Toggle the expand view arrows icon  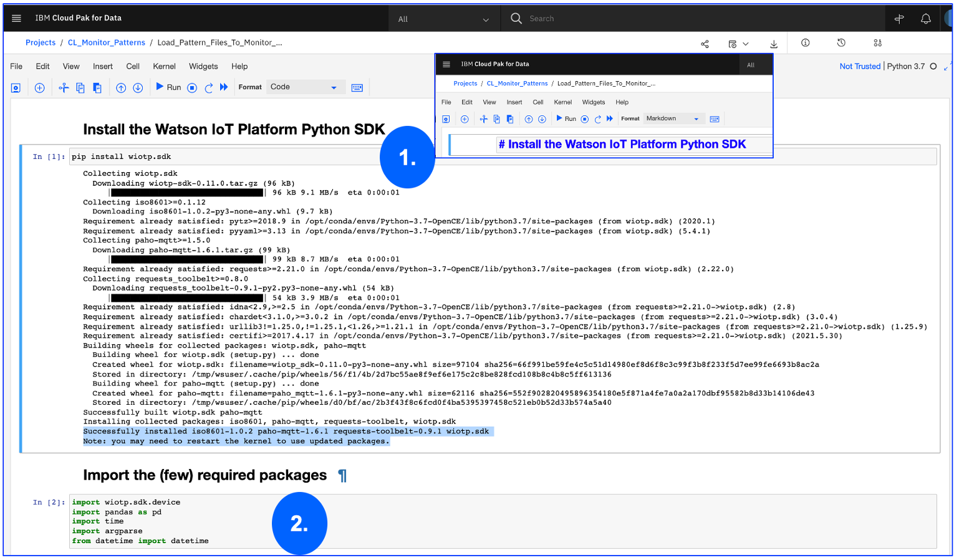point(947,66)
